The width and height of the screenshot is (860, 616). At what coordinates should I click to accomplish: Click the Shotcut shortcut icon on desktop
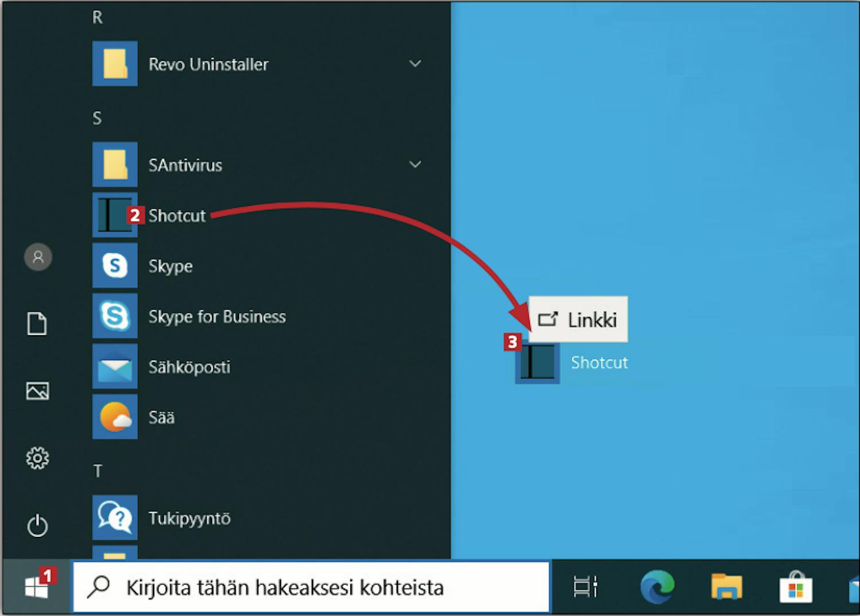point(538,362)
